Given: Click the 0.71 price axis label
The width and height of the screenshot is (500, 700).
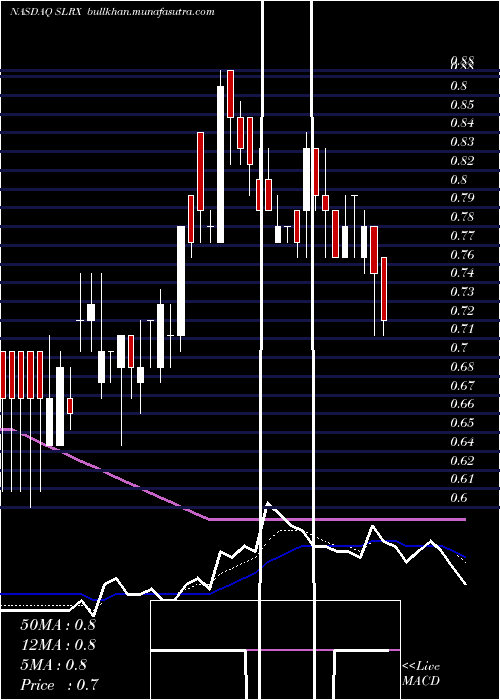Looking at the screenshot, I should click(462, 329).
